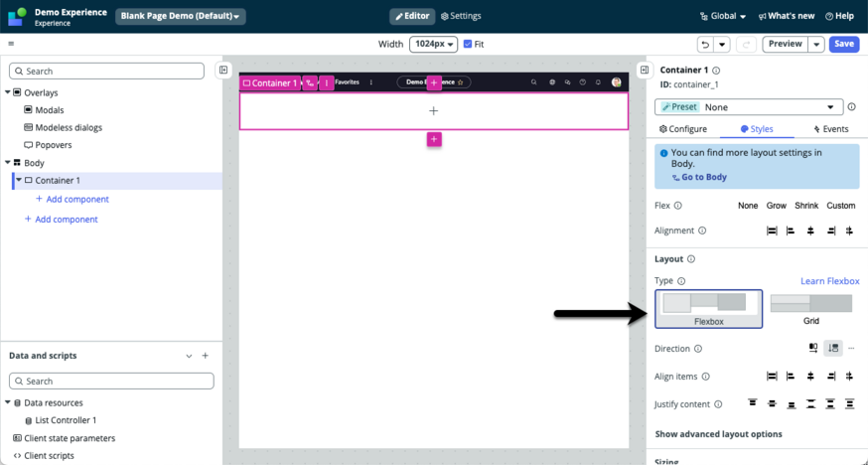This screenshot has height=465, width=868.
Task: Set Flex to None
Action: coord(748,206)
